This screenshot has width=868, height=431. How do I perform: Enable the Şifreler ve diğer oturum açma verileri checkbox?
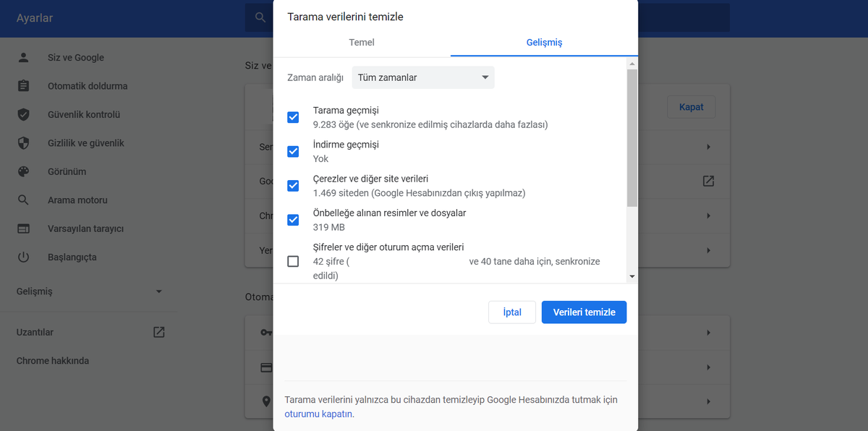pyautogui.click(x=293, y=261)
